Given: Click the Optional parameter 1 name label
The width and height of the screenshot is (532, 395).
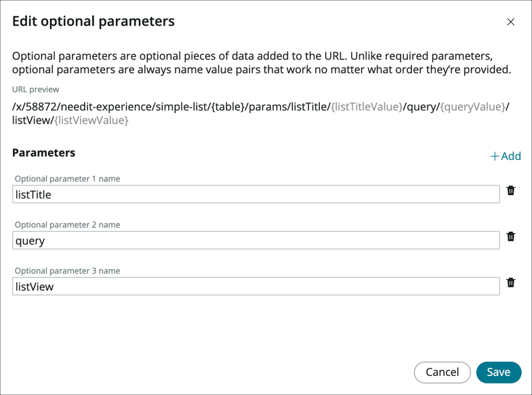Looking at the screenshot, I should [67, 179].
